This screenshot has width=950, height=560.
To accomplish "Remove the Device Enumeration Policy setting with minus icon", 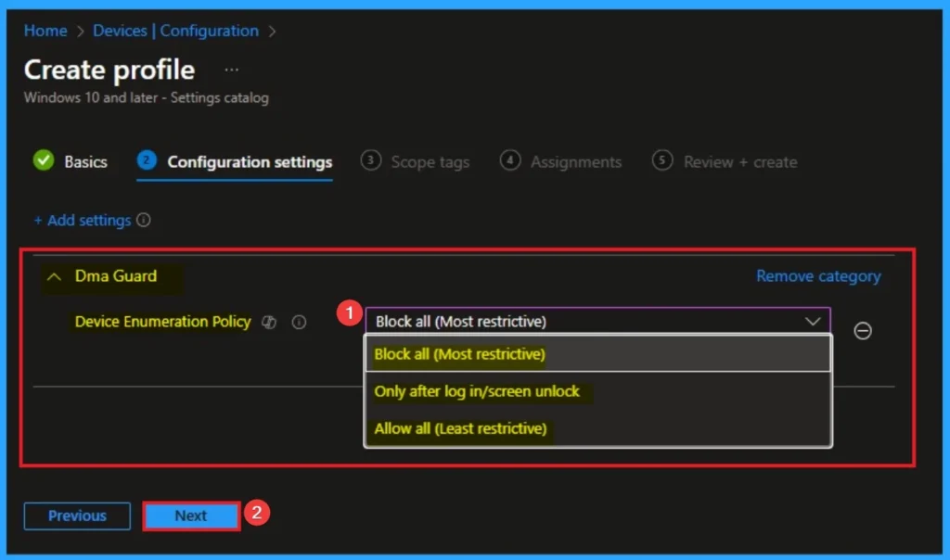I will pos(862,331).
